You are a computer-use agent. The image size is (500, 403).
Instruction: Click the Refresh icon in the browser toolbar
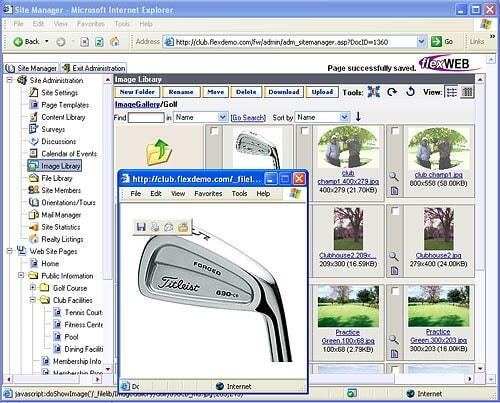pos(99,42)
